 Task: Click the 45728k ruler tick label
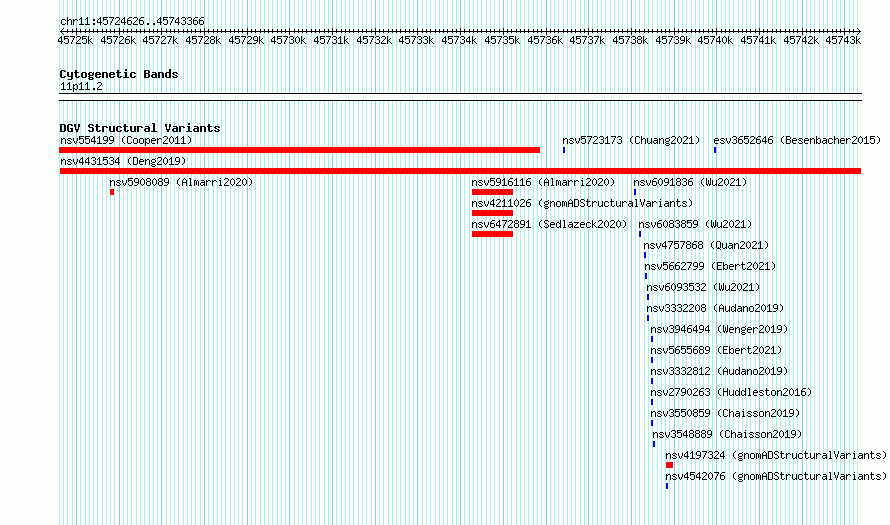[x=203, y=40]
